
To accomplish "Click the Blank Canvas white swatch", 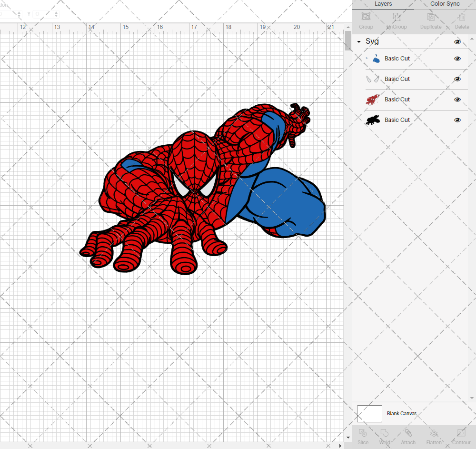I will coord(369,413).
